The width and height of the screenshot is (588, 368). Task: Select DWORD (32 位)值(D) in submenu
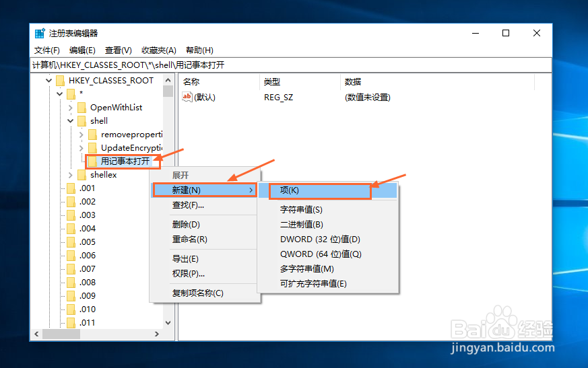tap(328, 239)
